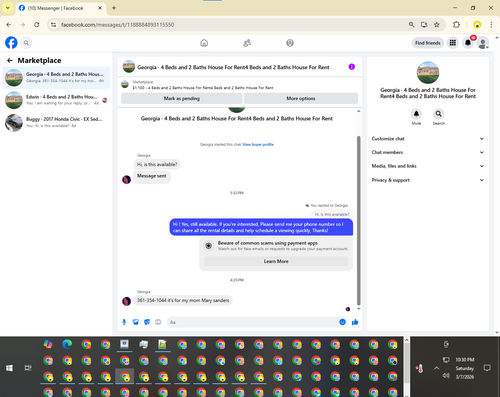Click the chat message list scrollbar

pos(359,220)
